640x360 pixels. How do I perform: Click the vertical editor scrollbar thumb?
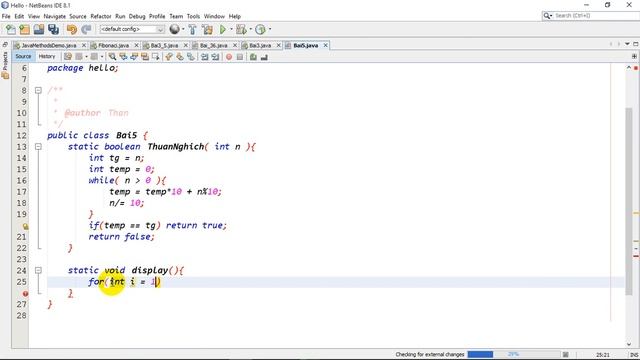[629, 201]
